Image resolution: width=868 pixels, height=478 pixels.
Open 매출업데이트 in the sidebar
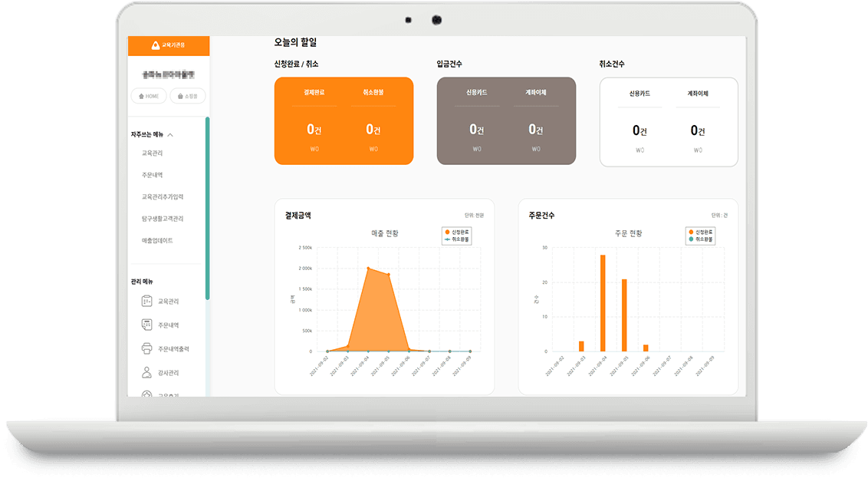coord(157,241)
